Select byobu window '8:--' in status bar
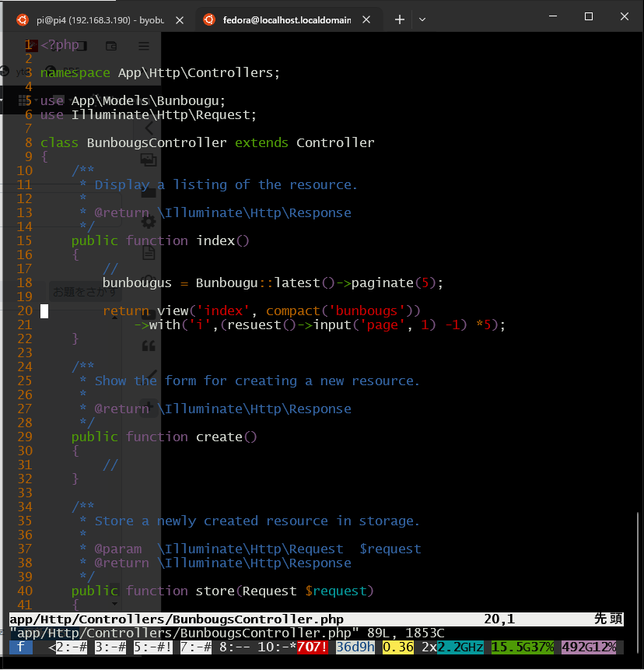Viewport: 644px width, 670px height. tap(235, 647)
